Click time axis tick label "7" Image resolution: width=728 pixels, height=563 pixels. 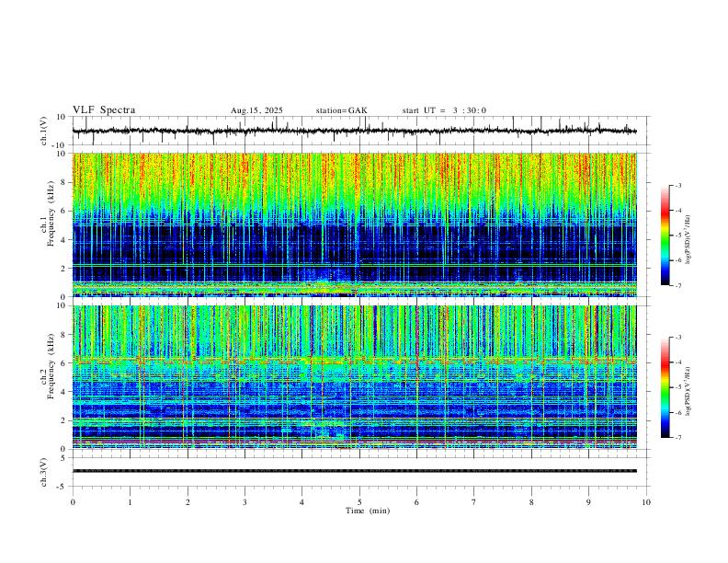point(474,502)
